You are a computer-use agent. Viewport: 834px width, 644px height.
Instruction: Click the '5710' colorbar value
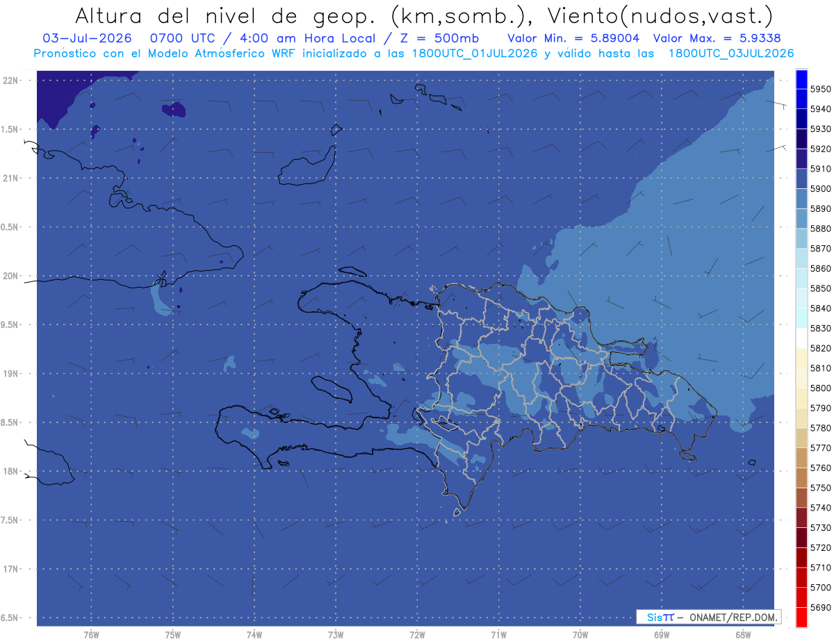pyautogui.click(x=820, y=567)
